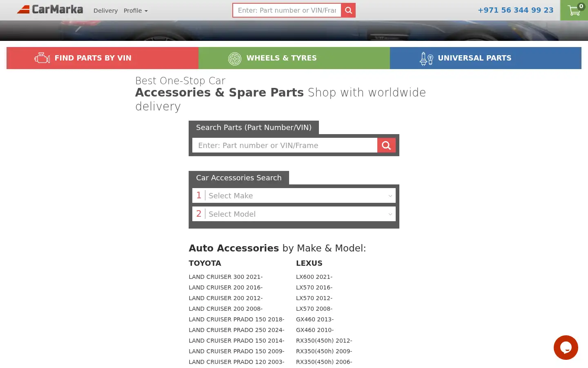Focus the main Part number or VIN/Frame field

tap(285, 145)
